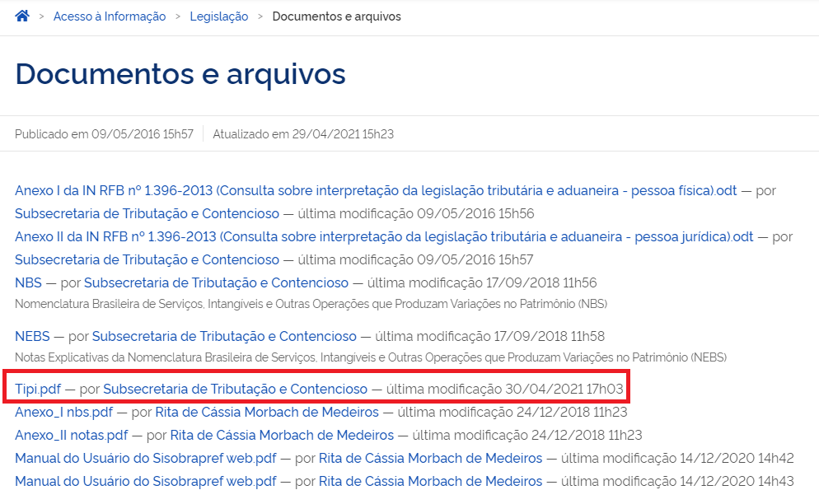
Task: Select 'última modificação 09/05/2016 15h57' text
Action: (x=415, y=259)
